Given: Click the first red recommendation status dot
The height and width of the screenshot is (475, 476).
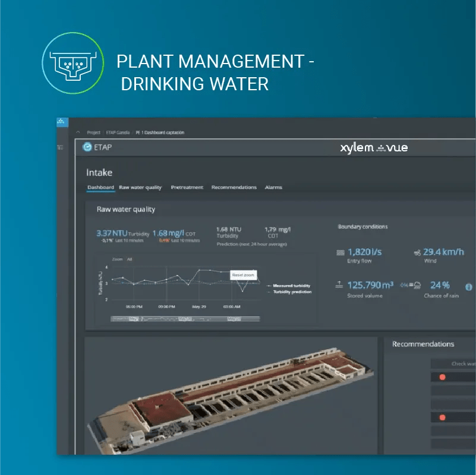Looking at the screenshot, I should 442,377.
